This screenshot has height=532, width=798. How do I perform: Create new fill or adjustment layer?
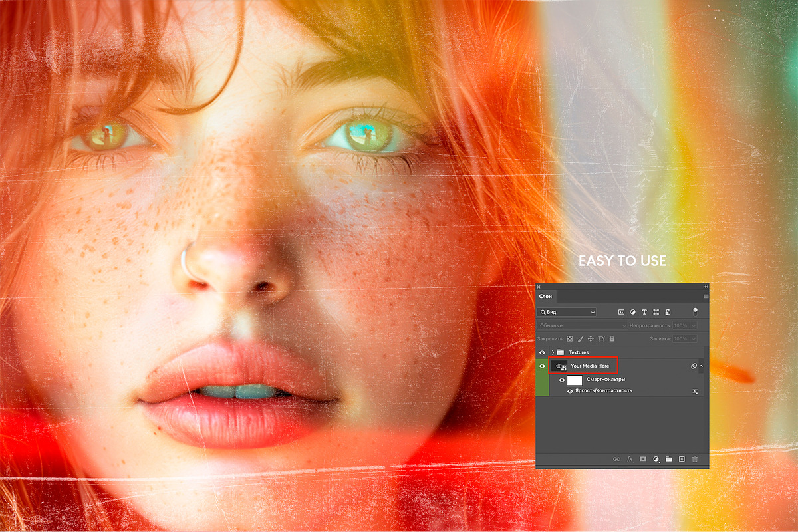[x=656, y=459]
